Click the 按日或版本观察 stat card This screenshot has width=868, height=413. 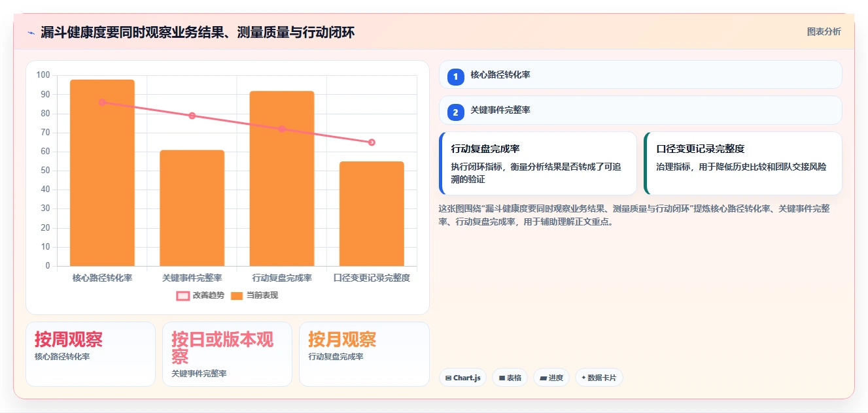tap(227, 354)
